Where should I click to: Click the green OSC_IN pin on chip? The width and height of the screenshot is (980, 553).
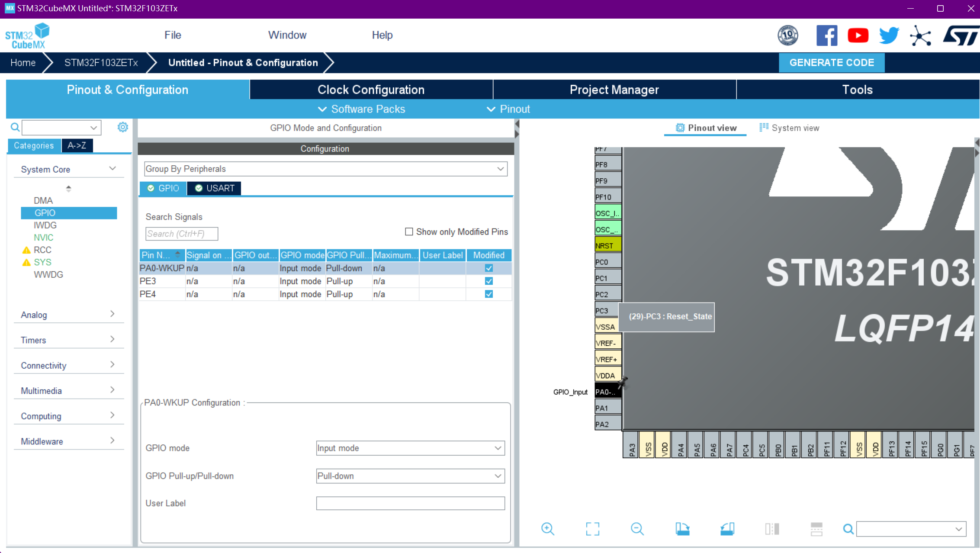pyautogui.click(x=607, y=213)
